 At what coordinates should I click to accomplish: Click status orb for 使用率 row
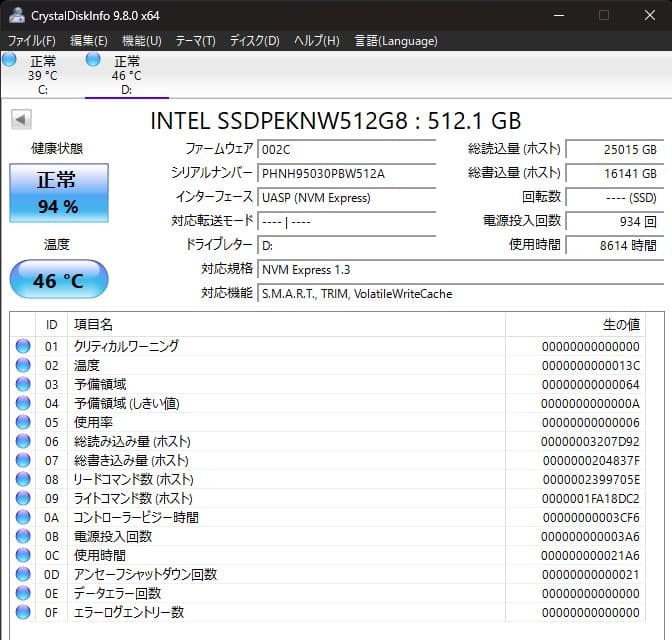(23, 422)
